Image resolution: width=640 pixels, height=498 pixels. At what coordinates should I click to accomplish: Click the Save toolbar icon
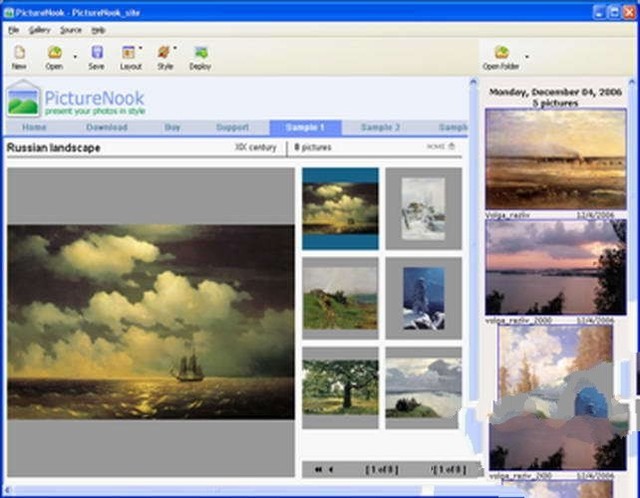[x=96, y=56]
